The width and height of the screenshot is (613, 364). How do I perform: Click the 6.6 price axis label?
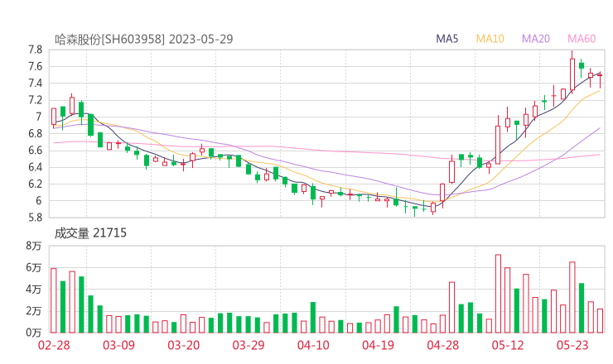[35, 151]
